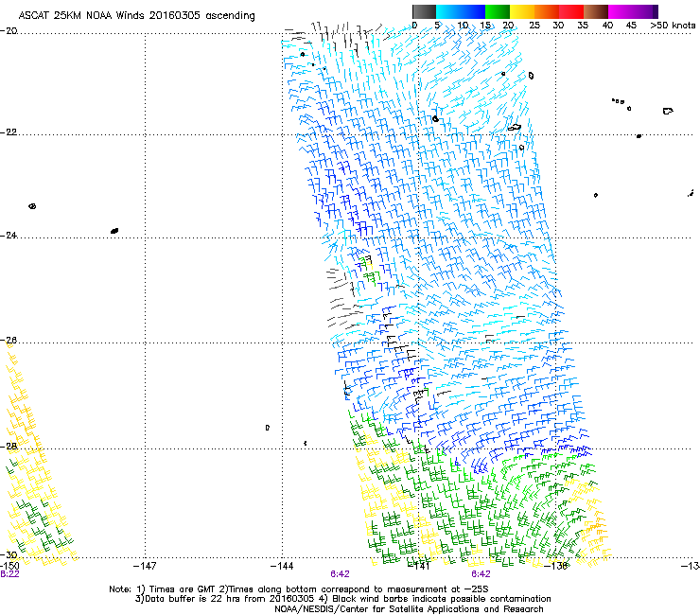Click the "10" label under the color scale
700x615 pixels.
pos(463,26)
